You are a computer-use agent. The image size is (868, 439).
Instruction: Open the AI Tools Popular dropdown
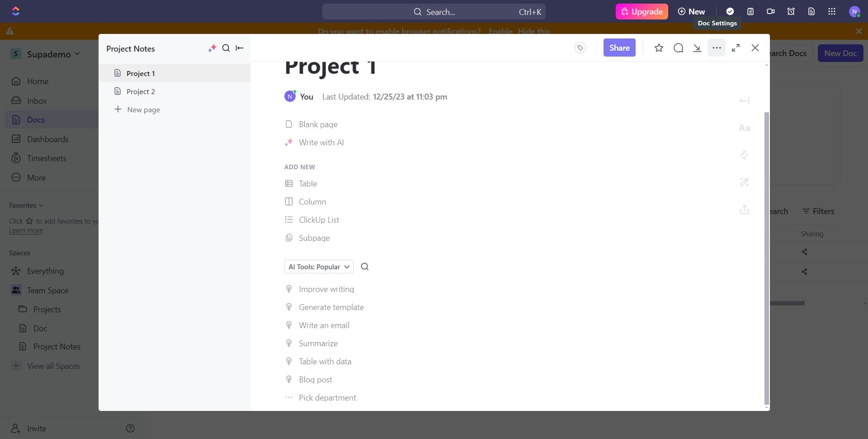[x=318, y=267]
